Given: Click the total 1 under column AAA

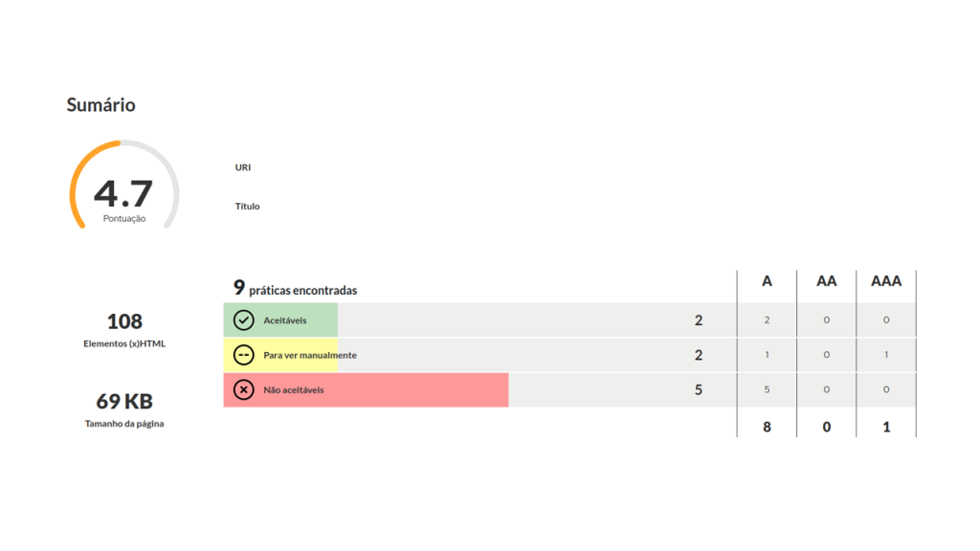Looking at the screenshot, I should pyautogui.click(x=886, y=427).
